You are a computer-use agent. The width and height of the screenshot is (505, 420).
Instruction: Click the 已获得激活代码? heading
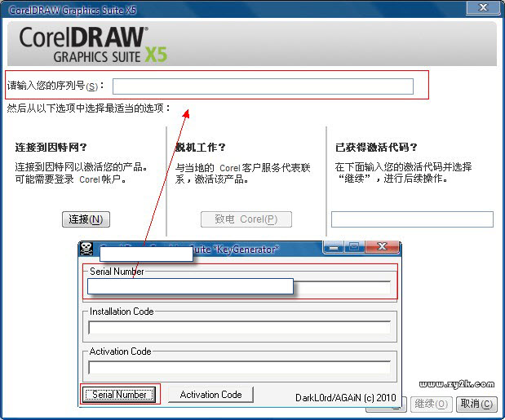click(x=376, y=148)
